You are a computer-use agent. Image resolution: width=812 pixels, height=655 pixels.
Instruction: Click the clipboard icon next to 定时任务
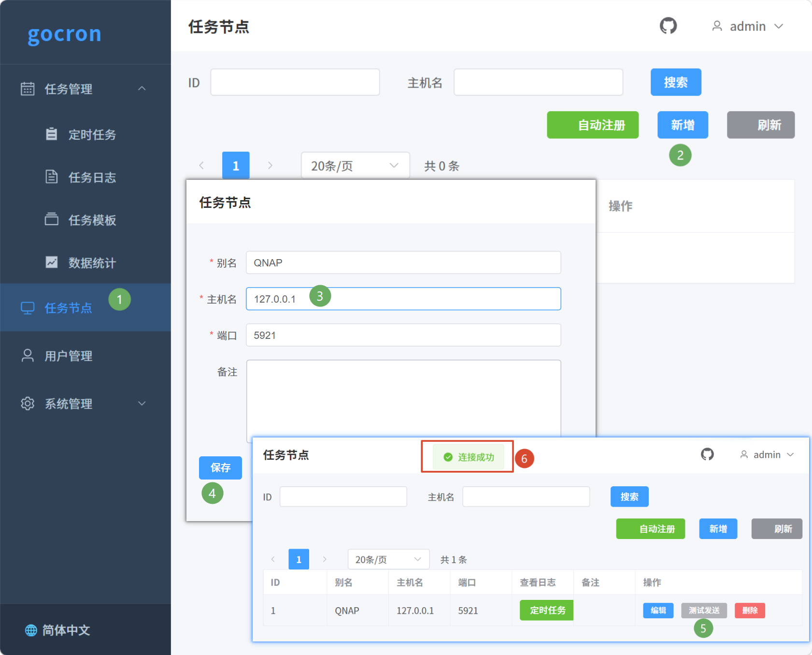coord(51,134)
